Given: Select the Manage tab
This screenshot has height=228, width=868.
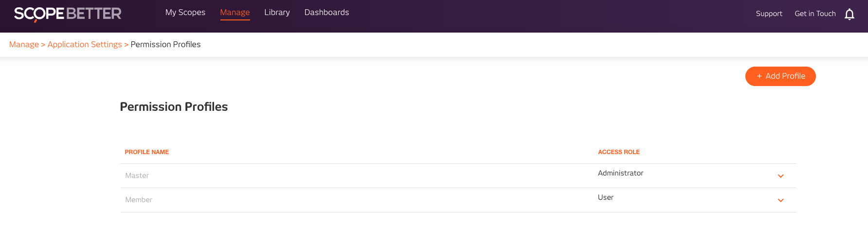Looking at the screenshot, I should (235, 13).
